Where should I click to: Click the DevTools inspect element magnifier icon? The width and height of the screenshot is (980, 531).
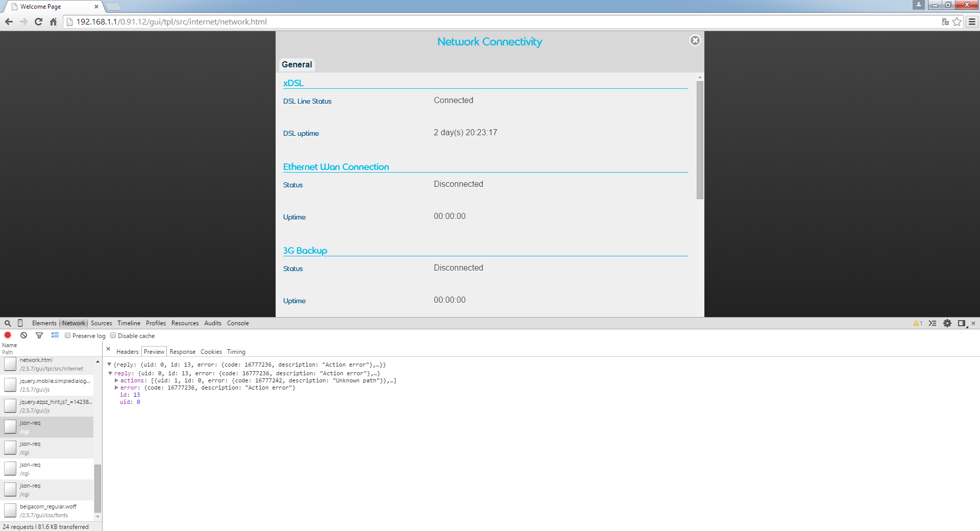point(8,323)
